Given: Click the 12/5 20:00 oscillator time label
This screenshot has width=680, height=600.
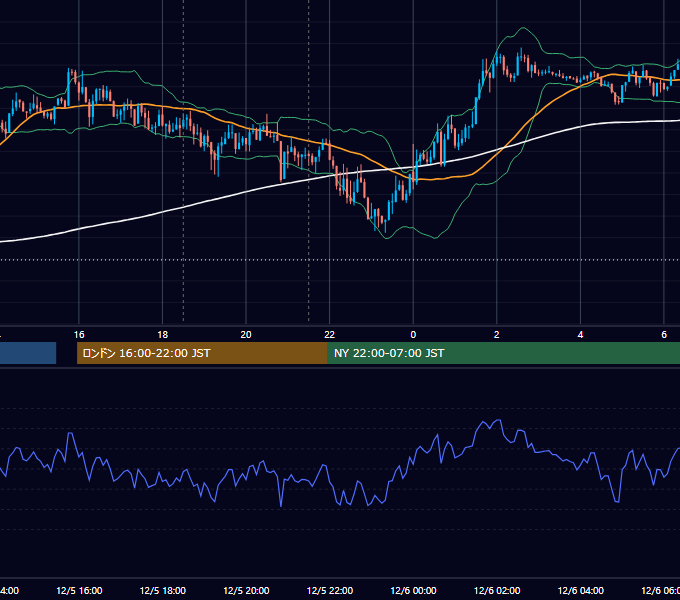Looking at the screenshot, I should [246, 591].
